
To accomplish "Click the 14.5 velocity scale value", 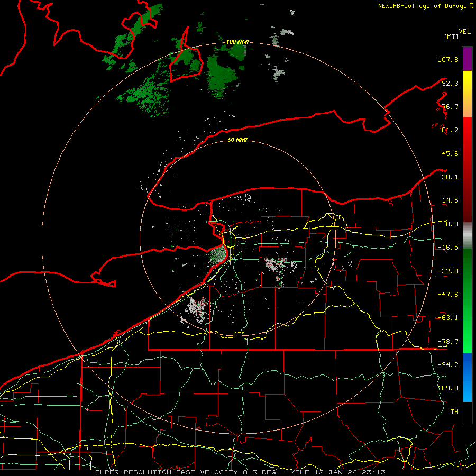I will tap(450, 200).
